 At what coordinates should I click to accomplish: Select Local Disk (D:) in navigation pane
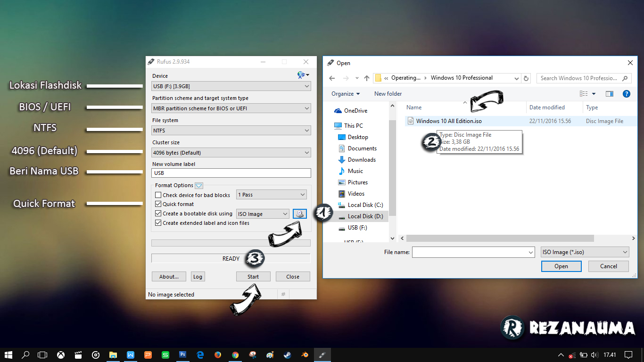coord(365,216)
